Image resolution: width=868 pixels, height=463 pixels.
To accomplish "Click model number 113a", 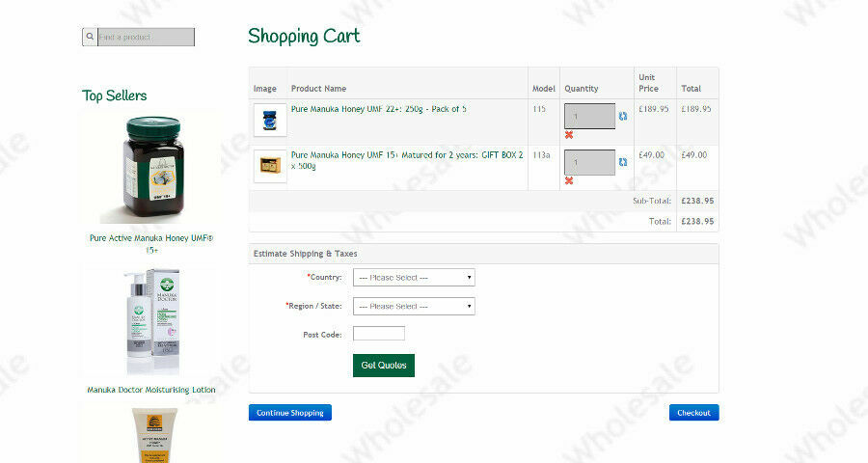I will [x=541, y=155].
